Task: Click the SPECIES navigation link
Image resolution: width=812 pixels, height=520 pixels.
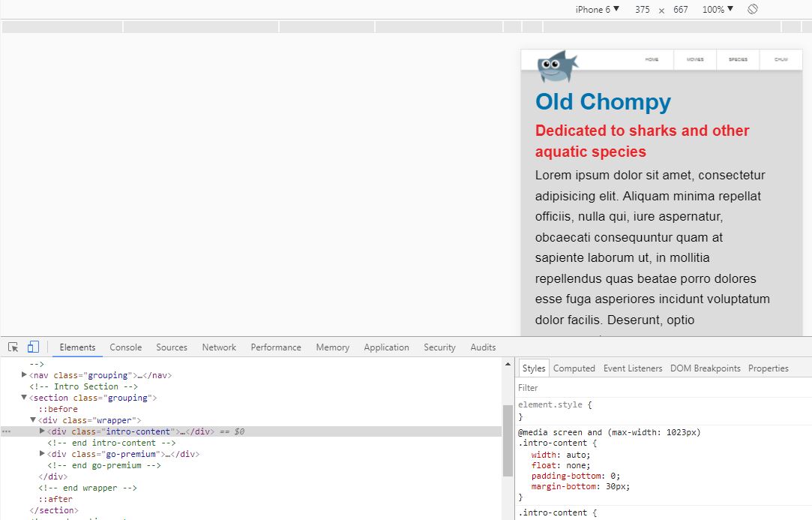Action: coord(738,59)
